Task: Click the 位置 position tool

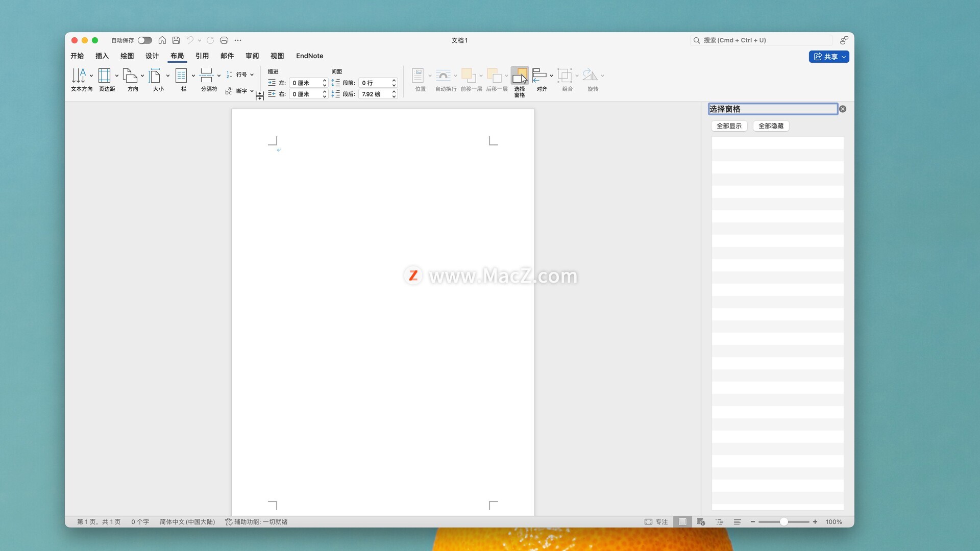Action: point(421,80)
